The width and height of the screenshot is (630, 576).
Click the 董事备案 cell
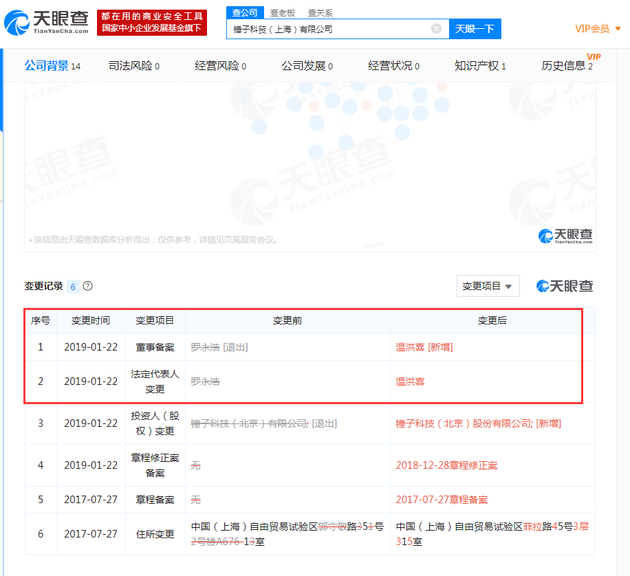(155, 347)
